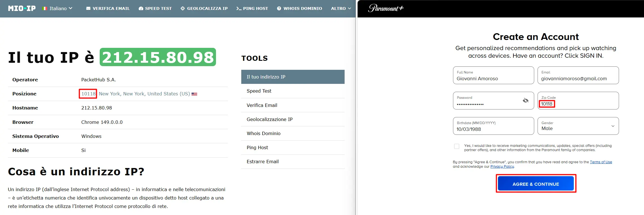Select Speed Test in Tools list
This screenshot has width=644, height=215.
(x=293, y=91)
